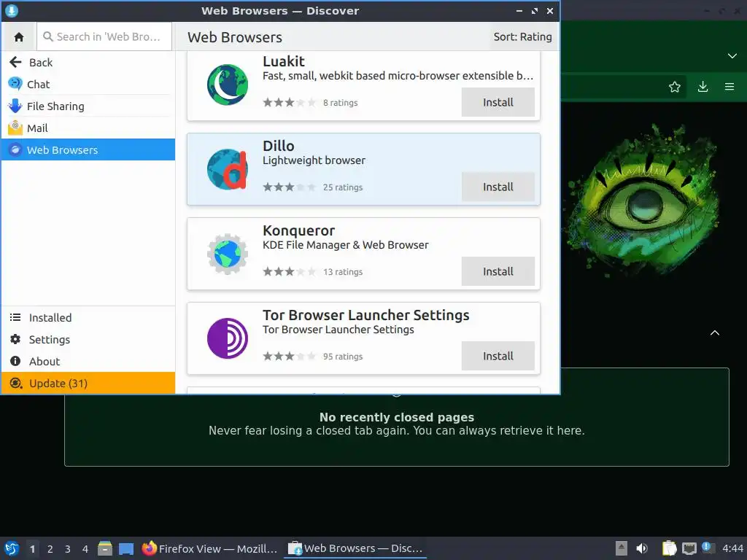Click the Dillo app icon

[228, 169]
